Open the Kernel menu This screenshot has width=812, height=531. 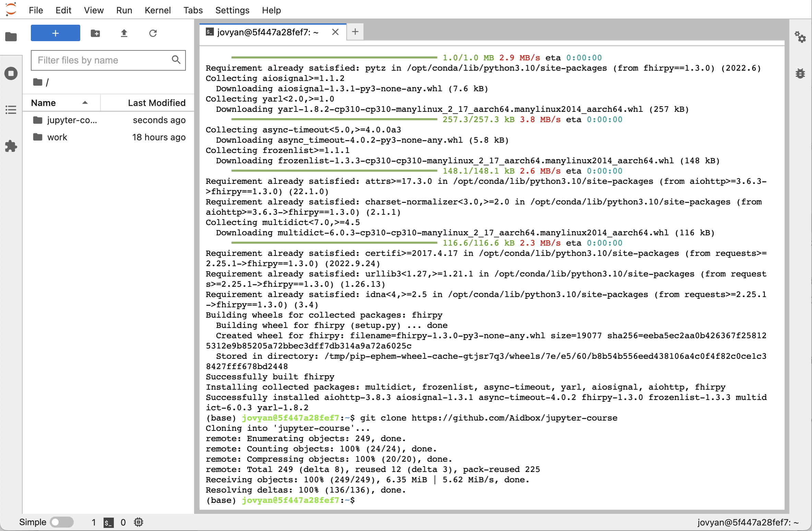[x=157, y=10]
